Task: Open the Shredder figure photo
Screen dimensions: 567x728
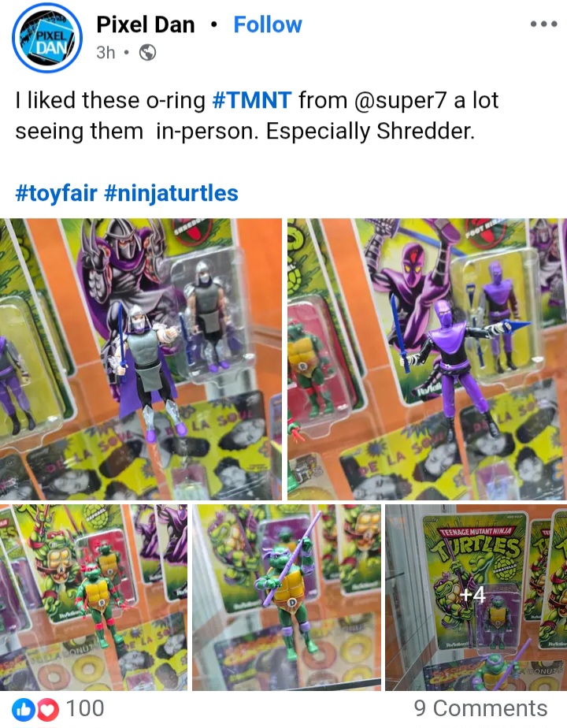Action: click(x=141, y=359)
